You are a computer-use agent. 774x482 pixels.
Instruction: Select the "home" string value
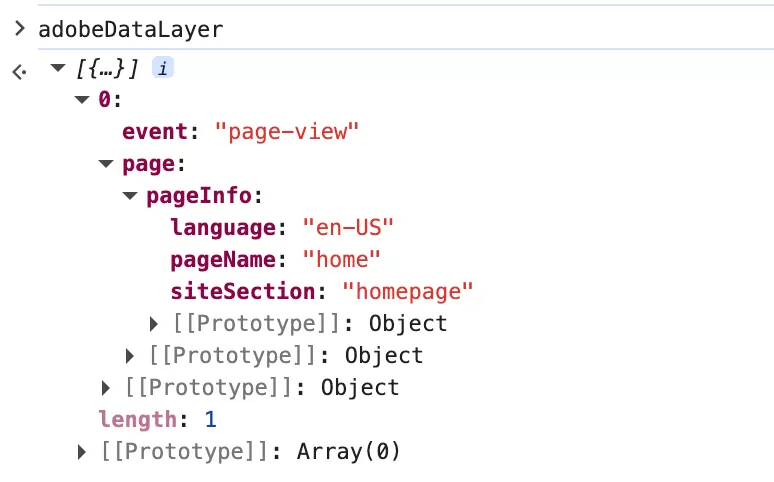(342, 260)
